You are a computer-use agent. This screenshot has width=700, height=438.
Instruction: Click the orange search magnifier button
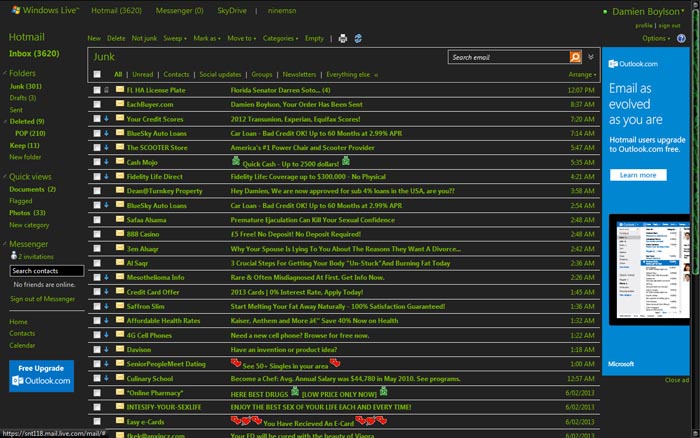pos(575,57)
